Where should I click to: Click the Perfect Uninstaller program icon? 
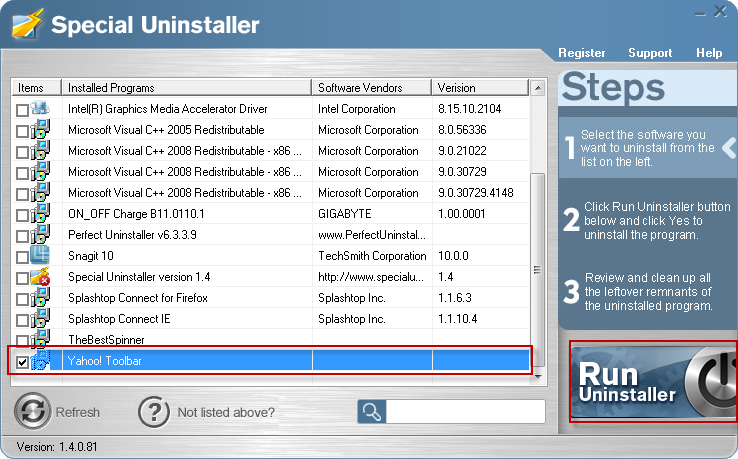click(40, 234)
